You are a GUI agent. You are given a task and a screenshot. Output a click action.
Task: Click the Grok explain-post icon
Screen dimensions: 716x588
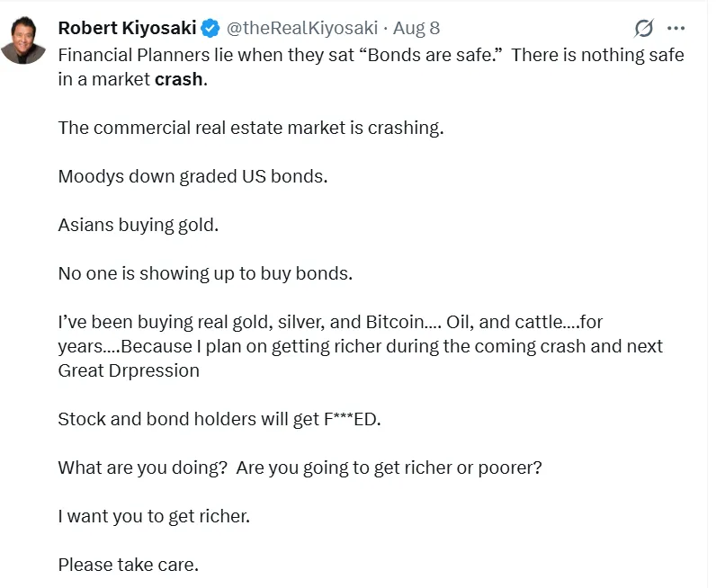coord(644,28)
